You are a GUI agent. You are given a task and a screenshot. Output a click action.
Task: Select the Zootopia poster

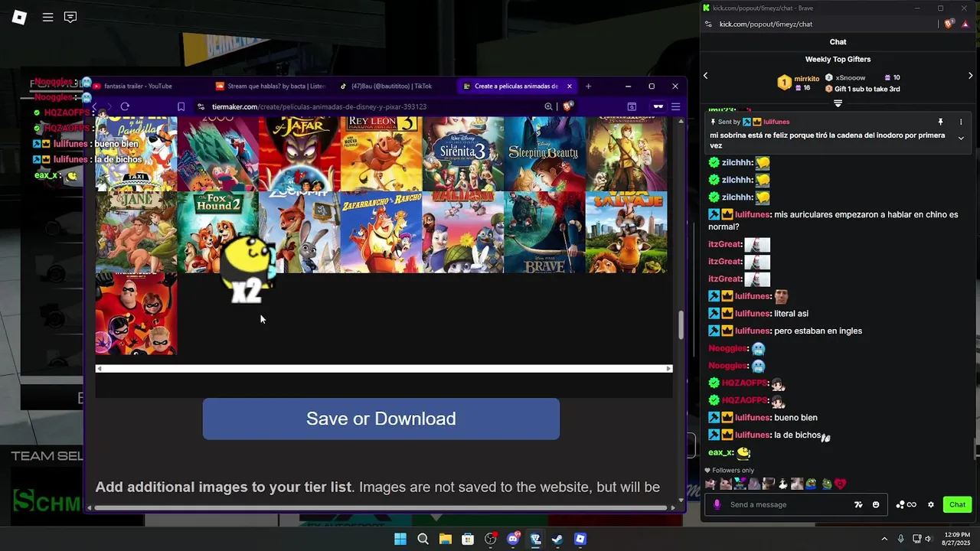click(299, 233)
